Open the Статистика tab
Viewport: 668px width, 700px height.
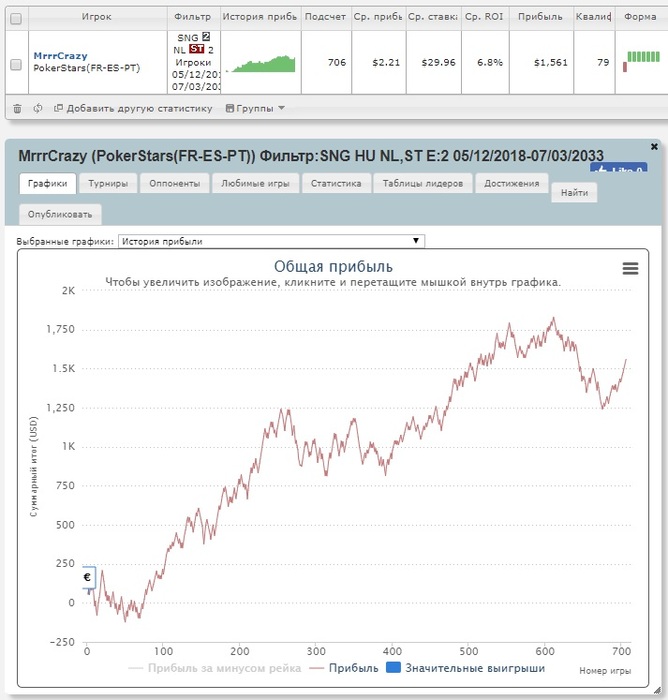336,183
